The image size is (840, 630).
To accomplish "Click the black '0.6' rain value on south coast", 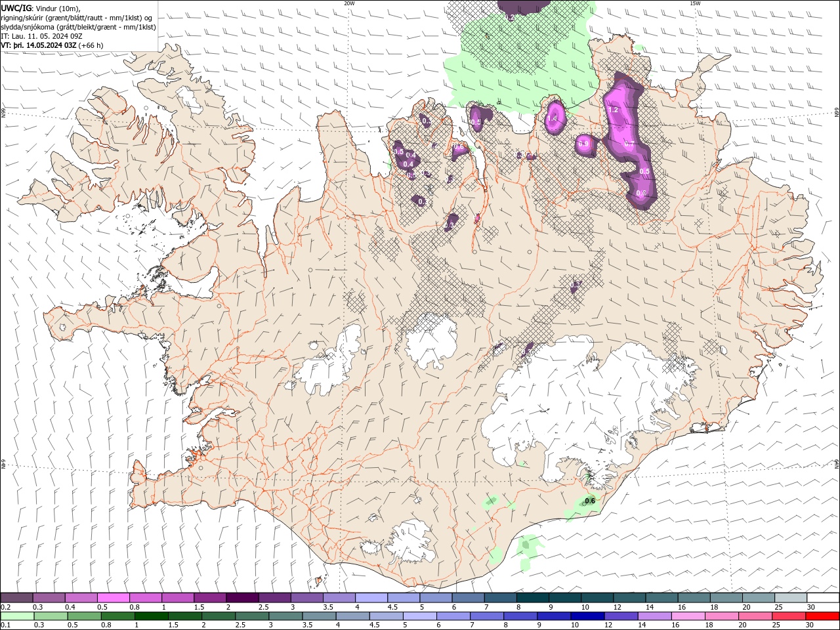I will pyautogui.click(x=589, y=501).
